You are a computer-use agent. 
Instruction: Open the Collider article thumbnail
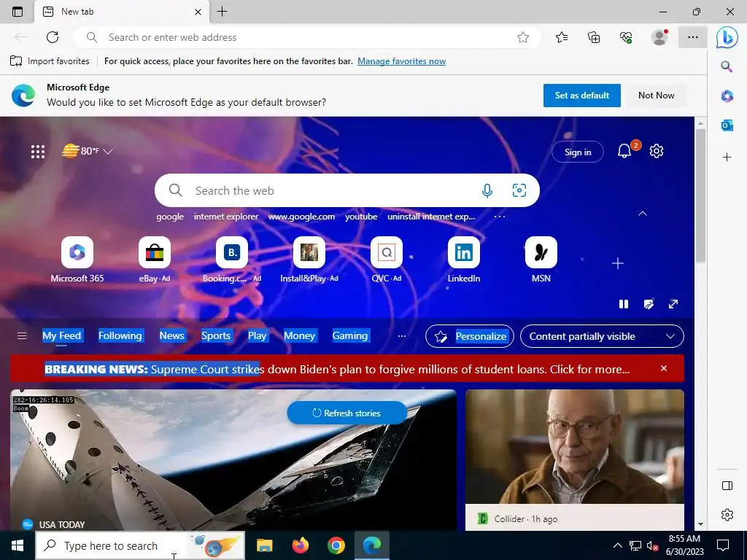[x=575, y=446]
